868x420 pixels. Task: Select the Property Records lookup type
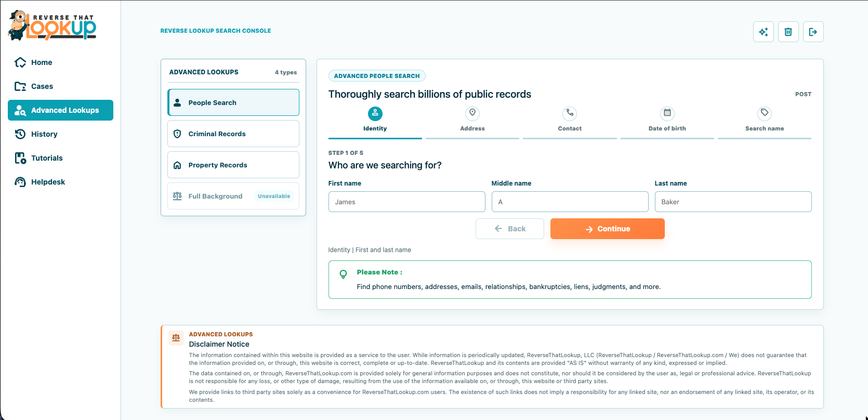tap(233, 165)
